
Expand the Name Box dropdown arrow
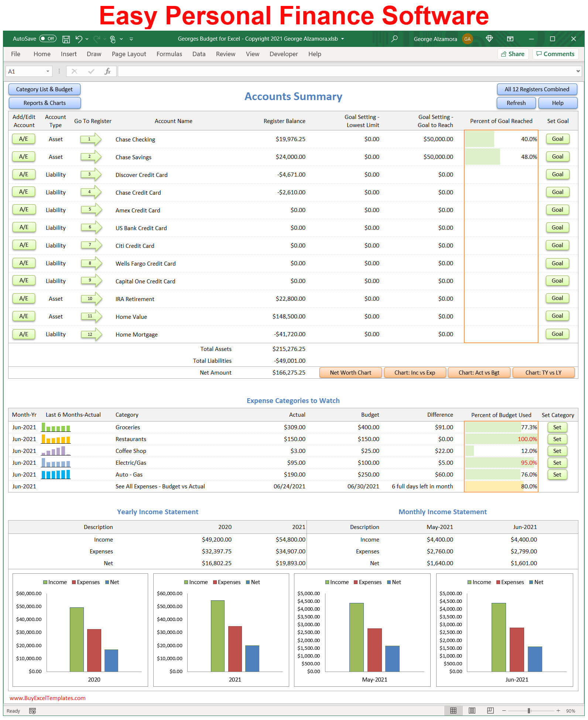tap(48, 71)
